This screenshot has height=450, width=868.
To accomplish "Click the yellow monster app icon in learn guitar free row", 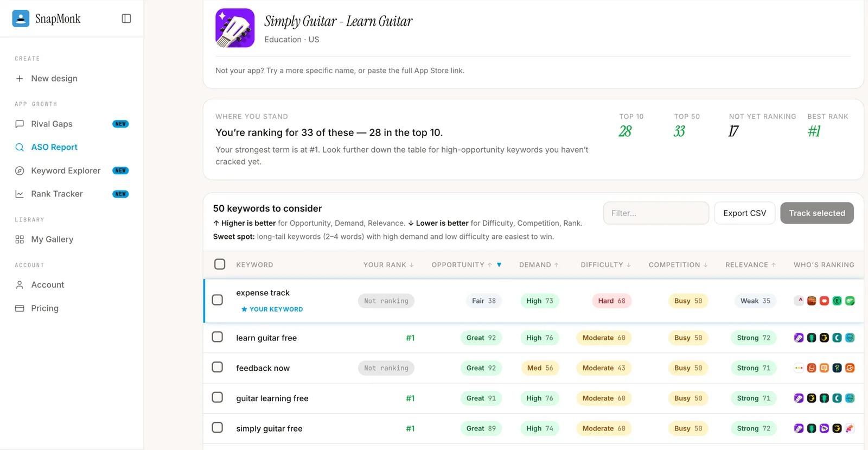I will tap(824, 338).
